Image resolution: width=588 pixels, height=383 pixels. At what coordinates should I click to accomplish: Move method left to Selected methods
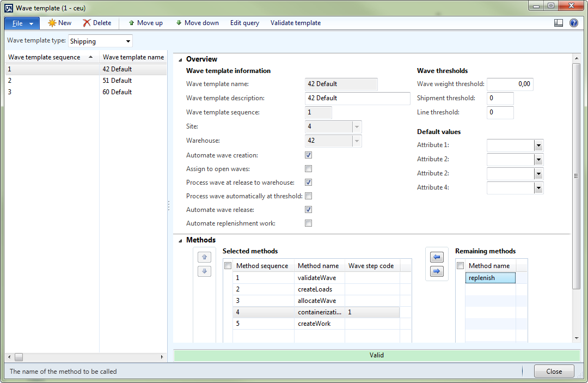pyautogui.click(x=437, y=257)
